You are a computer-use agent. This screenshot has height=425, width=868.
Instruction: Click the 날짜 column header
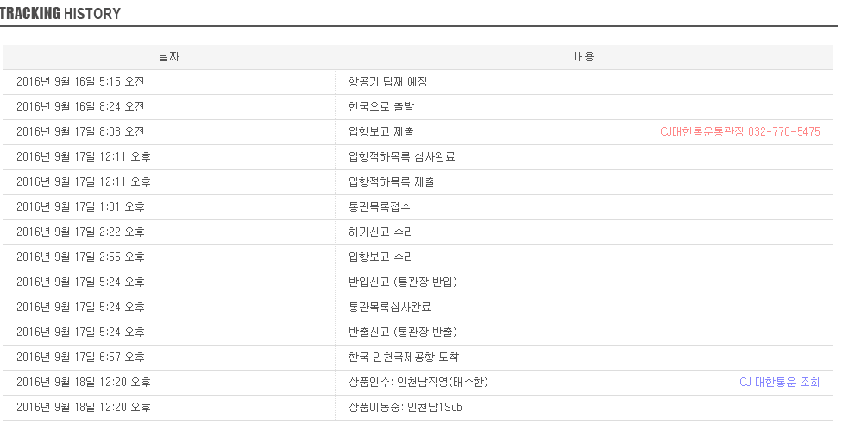[x=169, y=57]
